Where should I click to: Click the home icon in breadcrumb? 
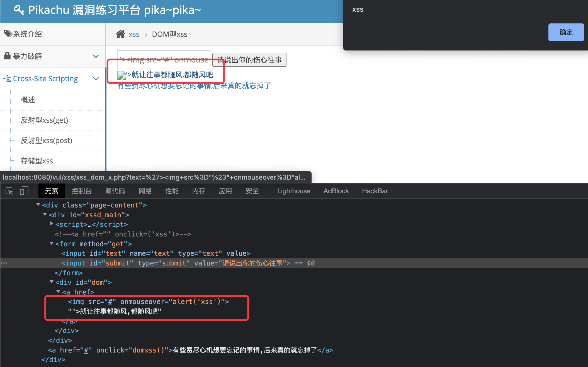(x=120, y=34)
